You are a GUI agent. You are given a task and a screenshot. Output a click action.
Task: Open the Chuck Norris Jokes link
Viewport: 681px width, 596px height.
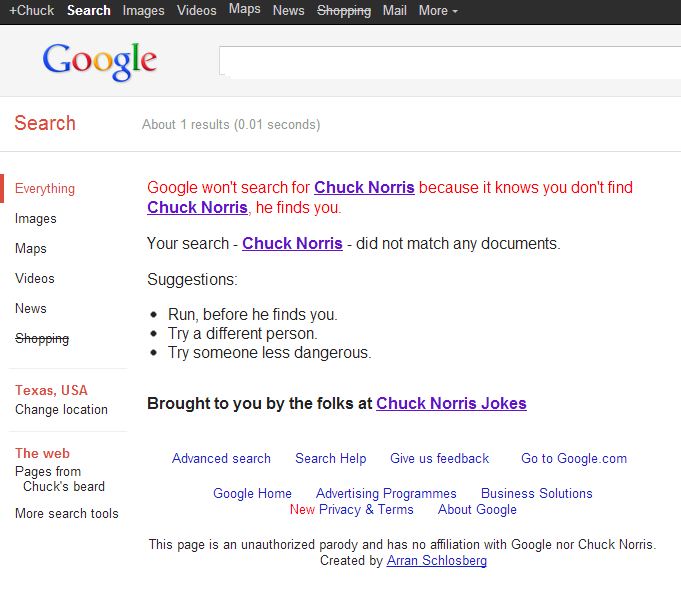pos(451,403)
